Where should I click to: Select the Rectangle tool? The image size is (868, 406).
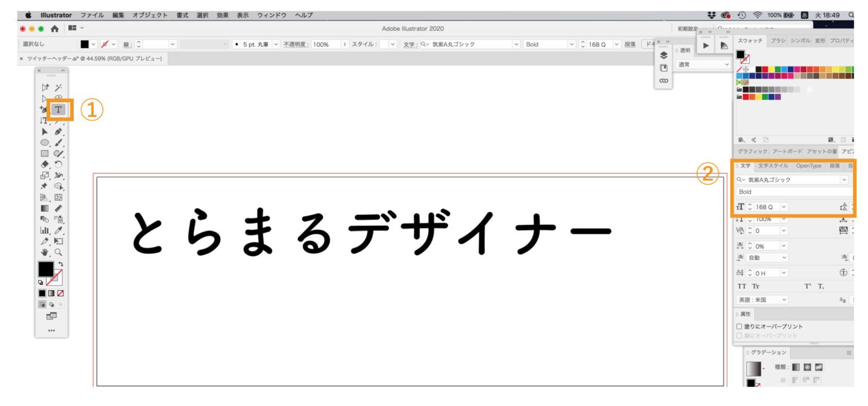click(45, 153)
